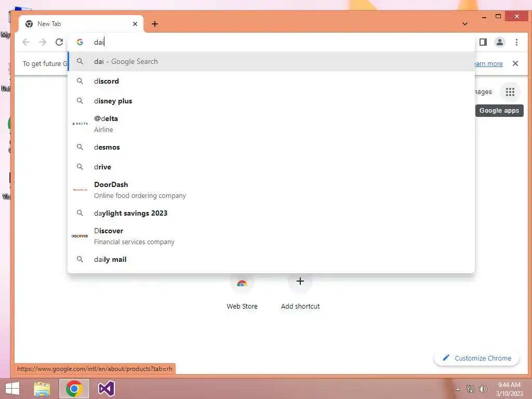Open the Web Store shortcut
Viewport: 532px width, 399px height.
(x=242, y=291)
